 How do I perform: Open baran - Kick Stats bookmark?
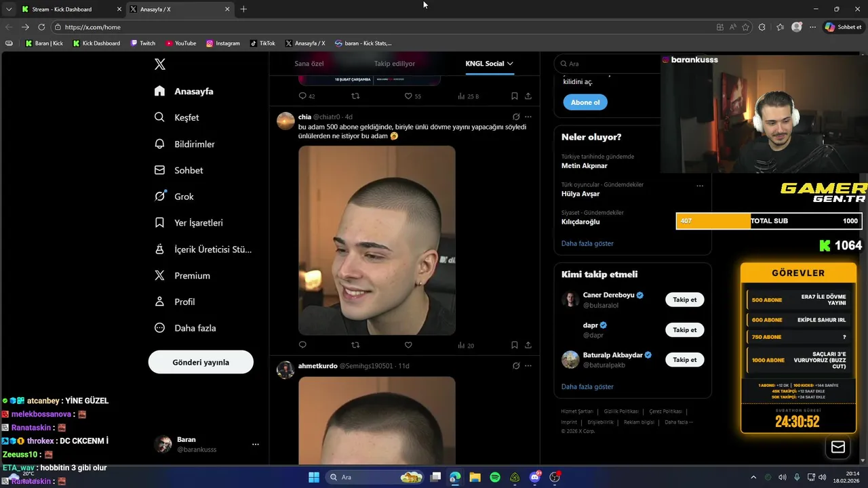pyautogui.click(x=363, y=43)
